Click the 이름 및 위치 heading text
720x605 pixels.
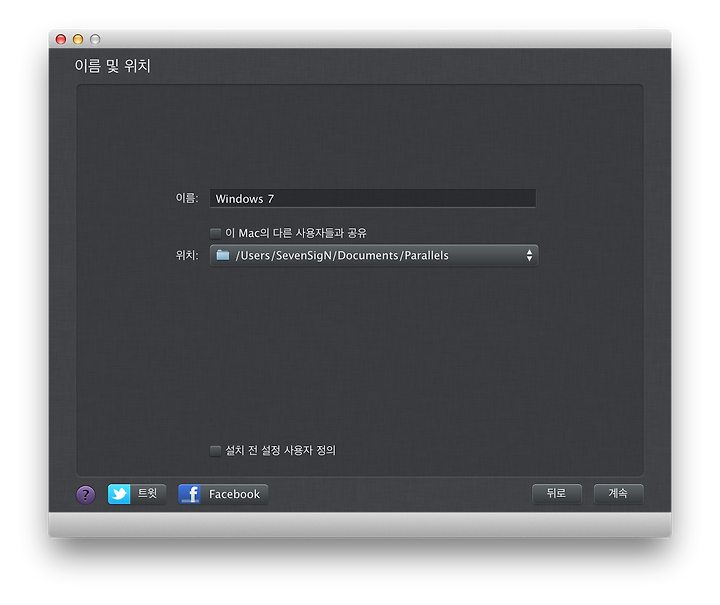click(112, 66)
